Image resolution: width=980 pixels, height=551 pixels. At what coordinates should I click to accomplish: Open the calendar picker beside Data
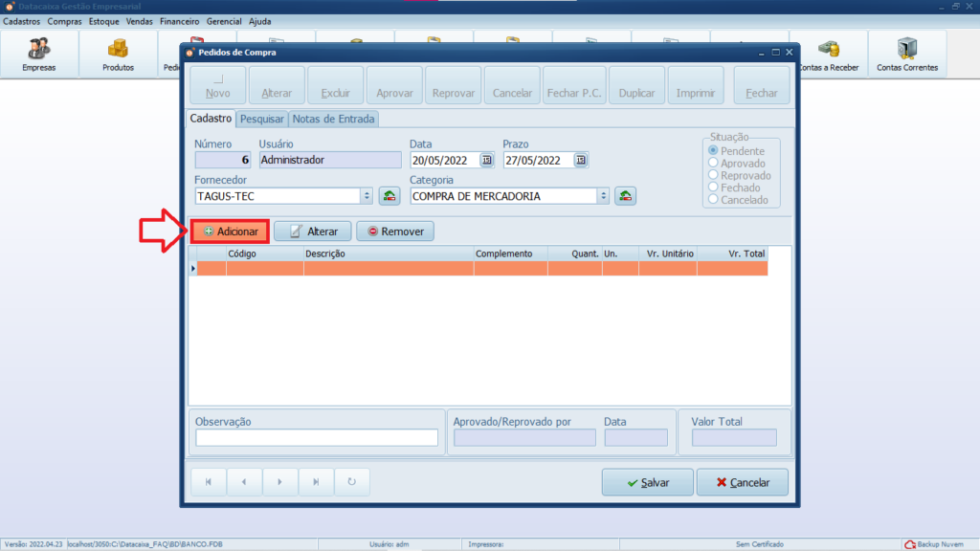(x=486, y=160)
